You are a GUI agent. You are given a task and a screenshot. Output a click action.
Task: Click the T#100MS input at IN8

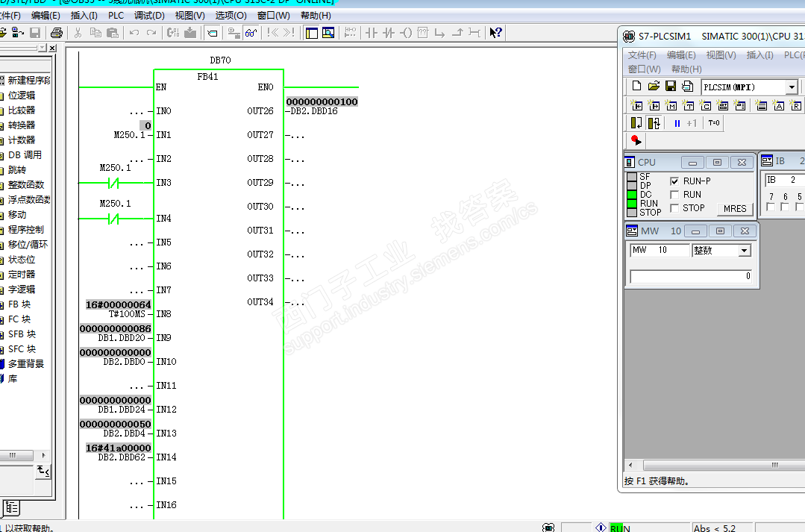click(127, 314)
